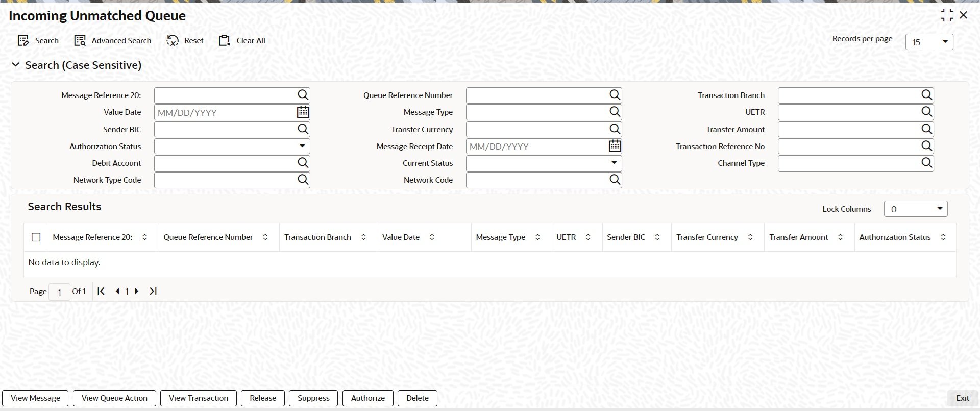Authorize the selected record
980x411 pixels.
pyautogui.click(x=368, y=398)
